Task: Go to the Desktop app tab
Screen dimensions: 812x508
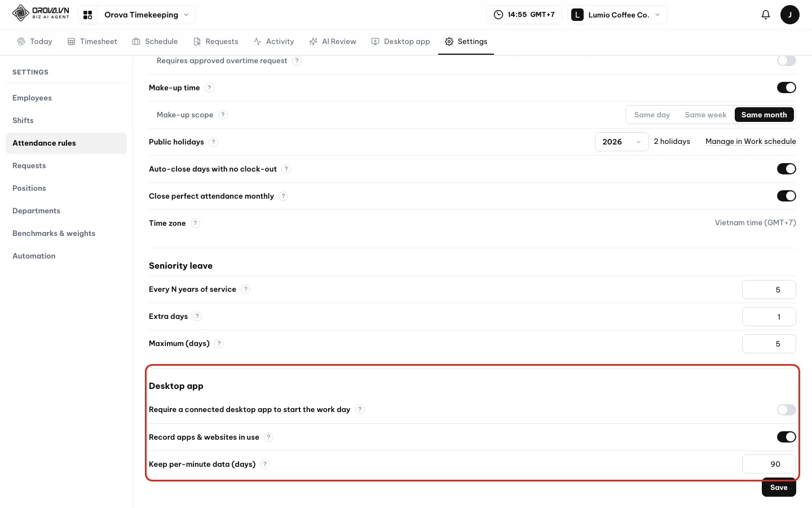Action: [400, 41]
